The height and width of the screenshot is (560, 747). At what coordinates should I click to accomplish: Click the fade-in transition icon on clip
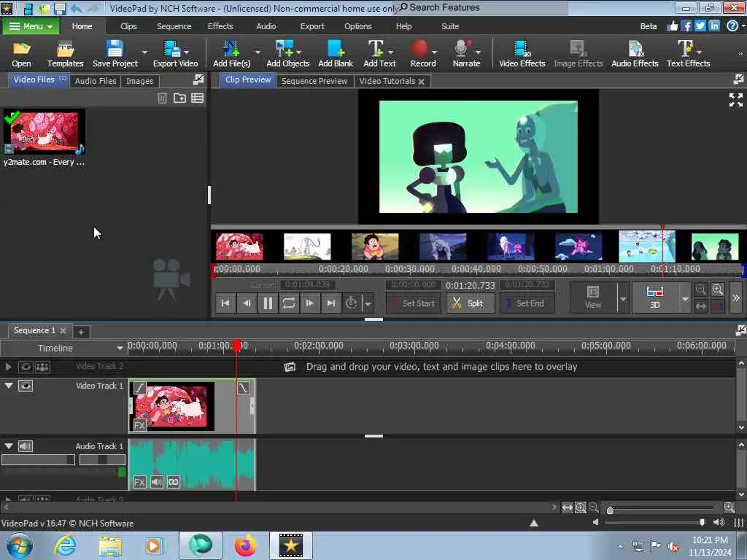click(x=139, y=388)
